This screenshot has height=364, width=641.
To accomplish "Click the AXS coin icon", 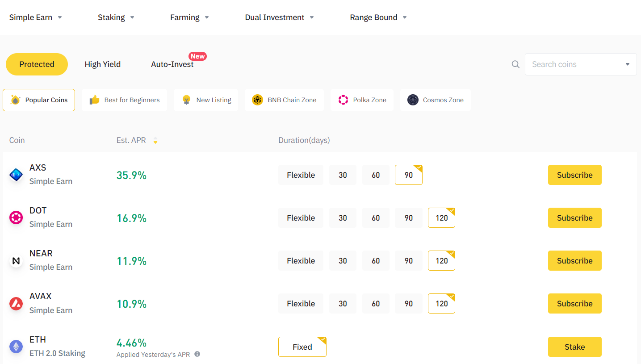I will [x=16, y=175].
